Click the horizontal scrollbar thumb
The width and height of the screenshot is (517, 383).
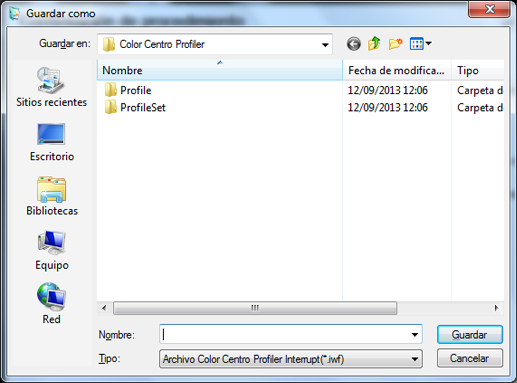pos(255,308)
